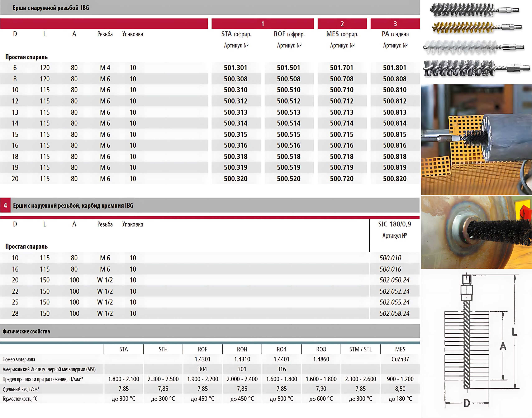Click the red number 4 section badge
Screen dimensions: 532x418
click(5, 205)
